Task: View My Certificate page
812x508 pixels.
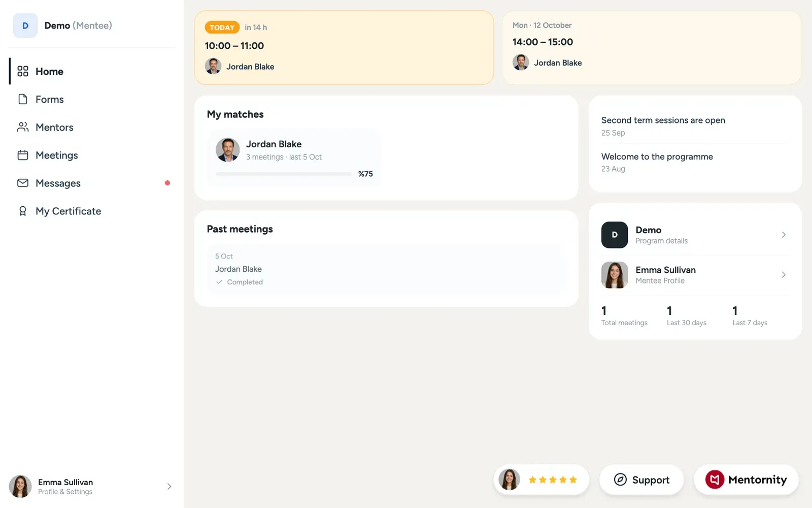Action: coord(92,211)
